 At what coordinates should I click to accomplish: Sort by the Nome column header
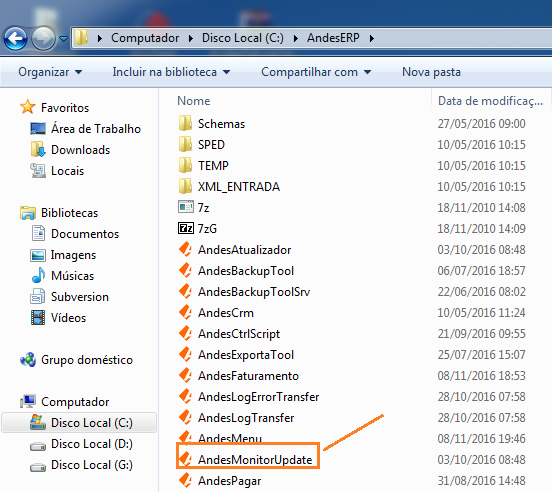(x=194, y=101)
